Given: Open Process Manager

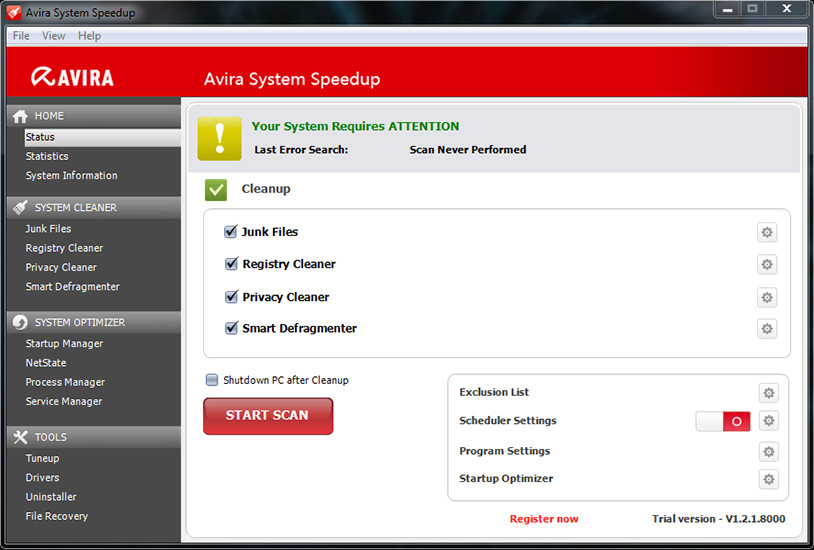Looking at the screenshot, I should 65,382.
